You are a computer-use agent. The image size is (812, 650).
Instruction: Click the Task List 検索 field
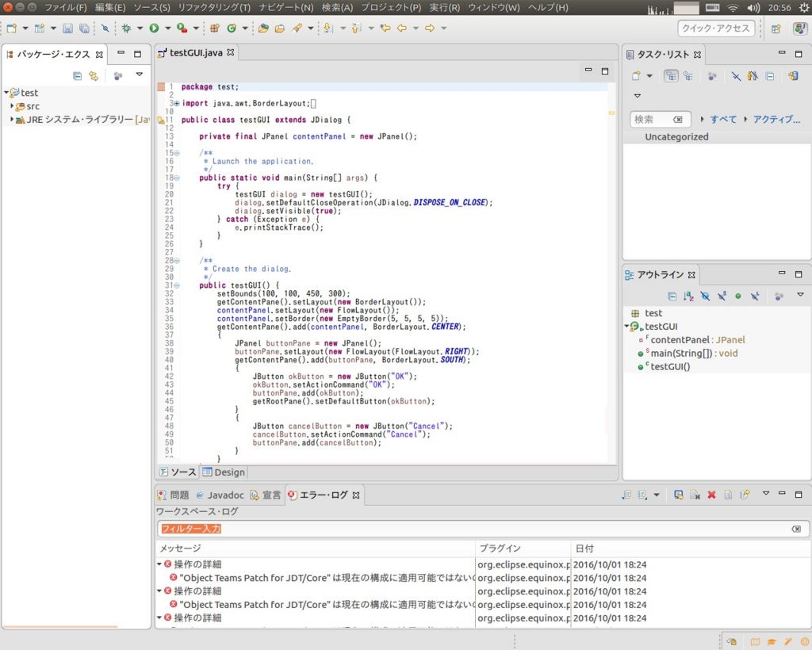(x=661, y=120)
